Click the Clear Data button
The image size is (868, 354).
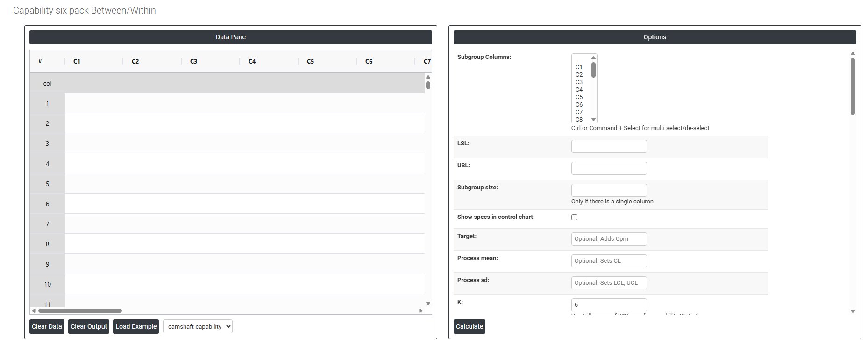tap(47, 326)
